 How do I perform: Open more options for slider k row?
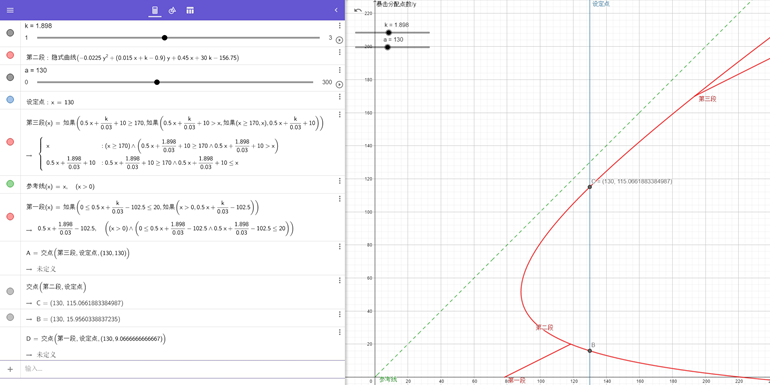point(339,26)
